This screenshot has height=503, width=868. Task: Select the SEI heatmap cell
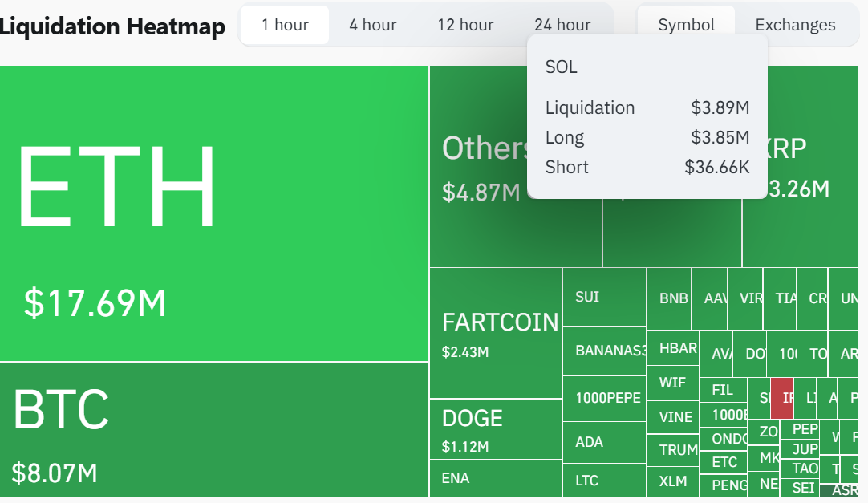799,488
